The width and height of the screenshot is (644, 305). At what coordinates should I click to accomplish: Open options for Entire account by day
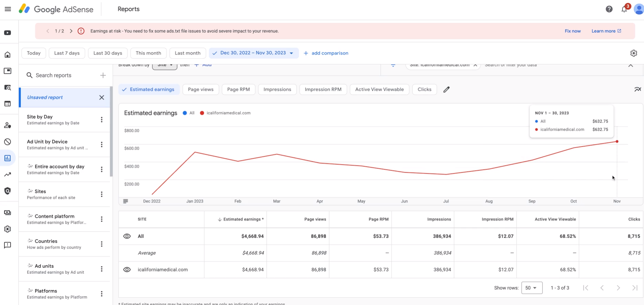[x=101, y=170]
